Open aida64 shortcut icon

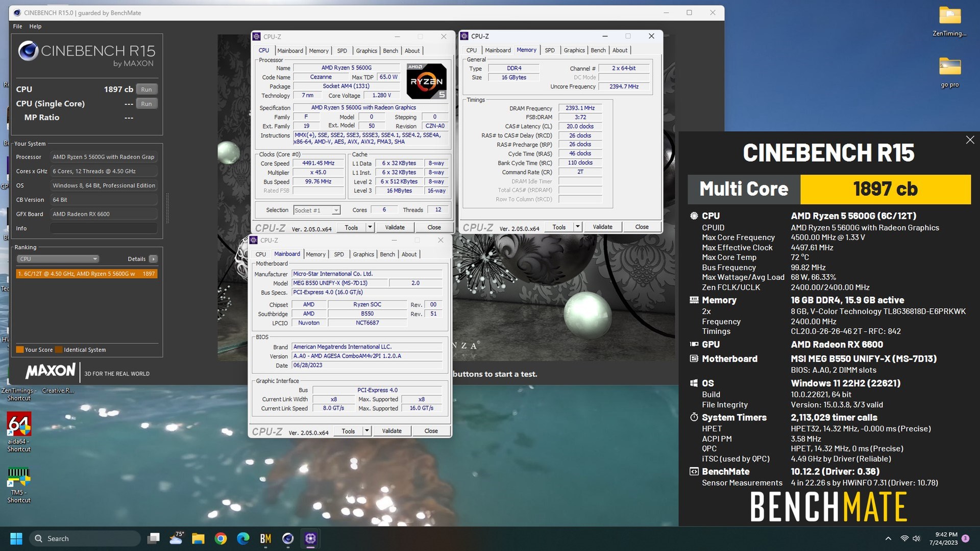(19, 432)
